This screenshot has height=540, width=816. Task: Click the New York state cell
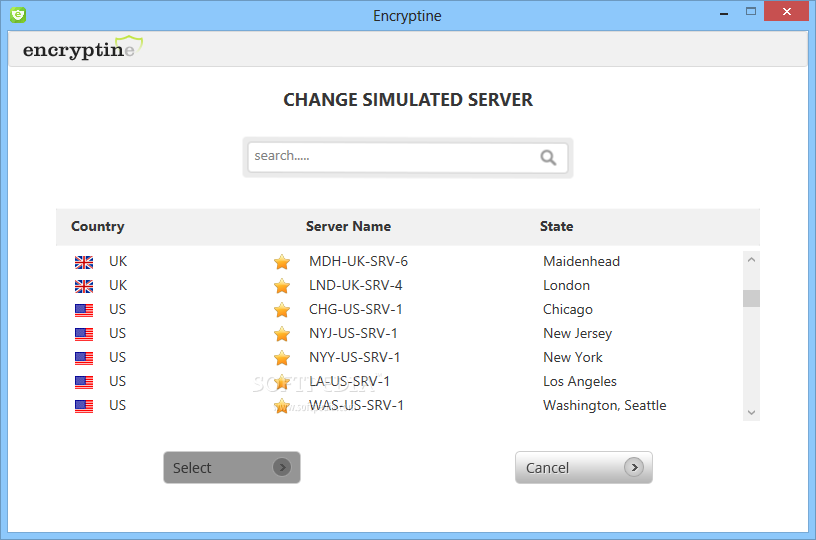tap(572, 357)
